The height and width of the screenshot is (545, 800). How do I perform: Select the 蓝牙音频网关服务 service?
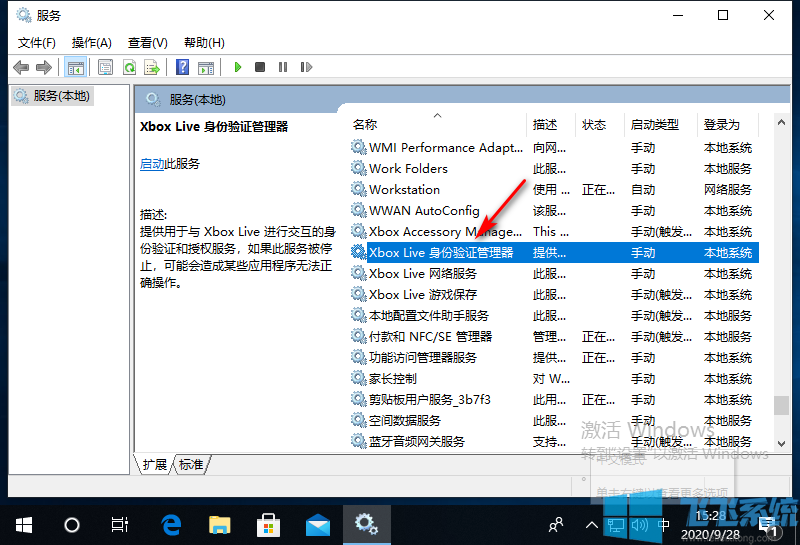click(555, 441)
